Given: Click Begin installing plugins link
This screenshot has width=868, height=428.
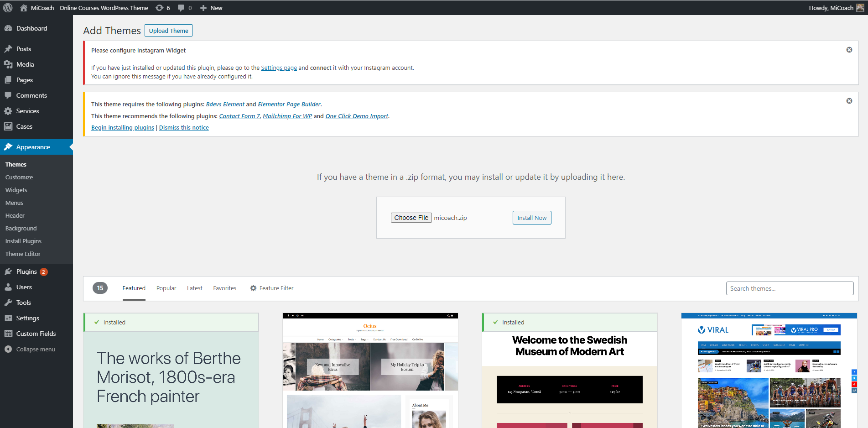Looking at the screenshot, I should [123, 127].
